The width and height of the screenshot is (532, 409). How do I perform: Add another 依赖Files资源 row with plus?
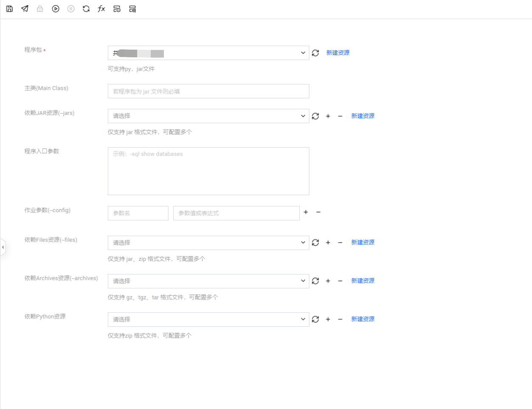[328, 242]
